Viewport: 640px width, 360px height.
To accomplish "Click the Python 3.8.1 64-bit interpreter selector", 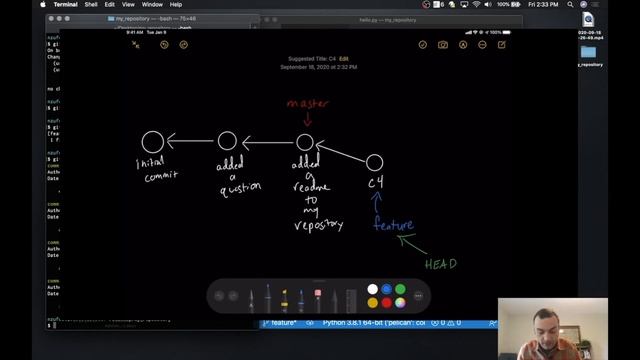I will 373,323.
